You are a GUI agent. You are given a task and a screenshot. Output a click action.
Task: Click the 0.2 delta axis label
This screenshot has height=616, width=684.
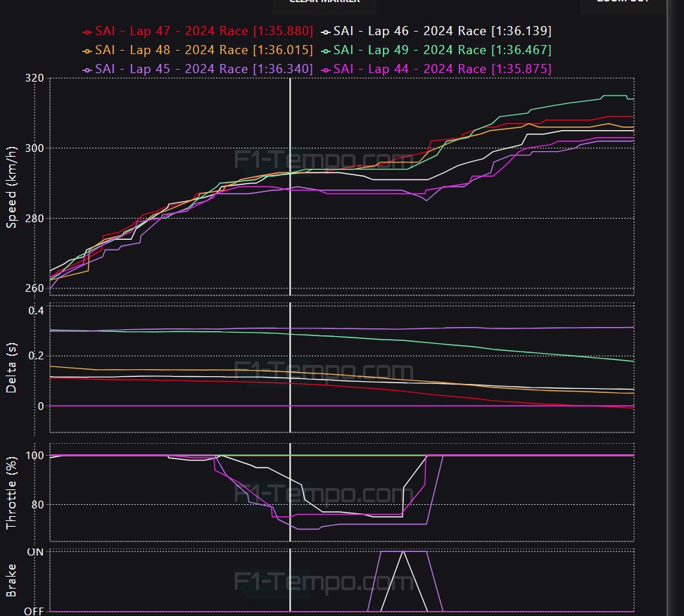36,356
